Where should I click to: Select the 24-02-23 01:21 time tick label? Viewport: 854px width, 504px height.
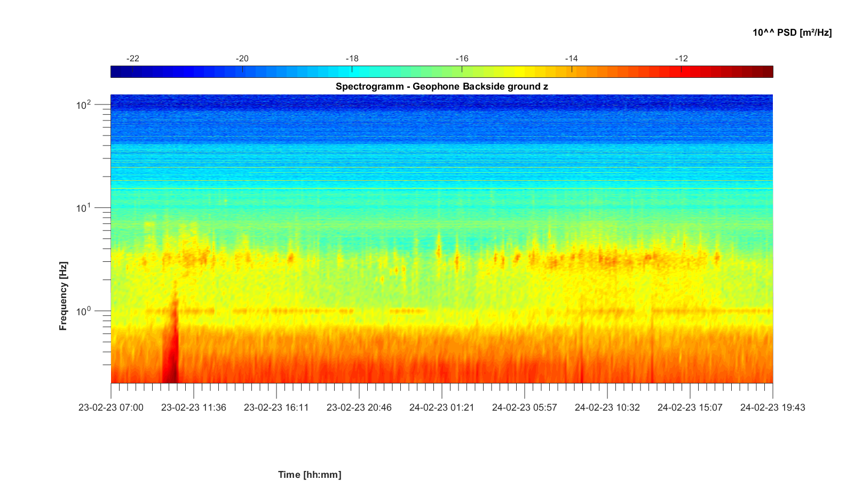[x=442, y=407]
